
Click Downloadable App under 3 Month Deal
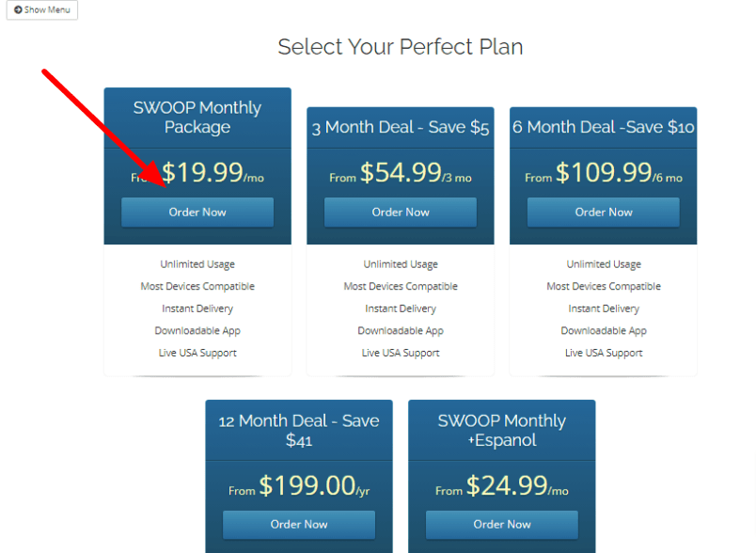pos(401,330)
